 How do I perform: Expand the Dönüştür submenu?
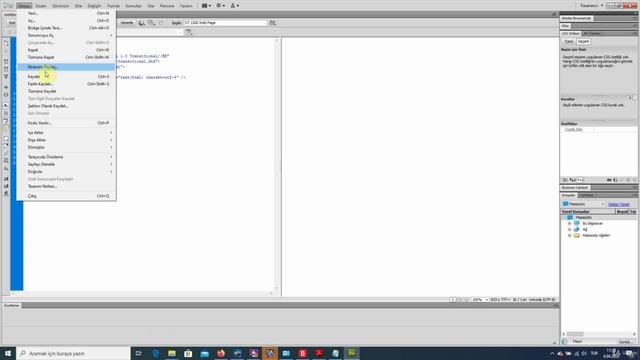click(66, 147)
